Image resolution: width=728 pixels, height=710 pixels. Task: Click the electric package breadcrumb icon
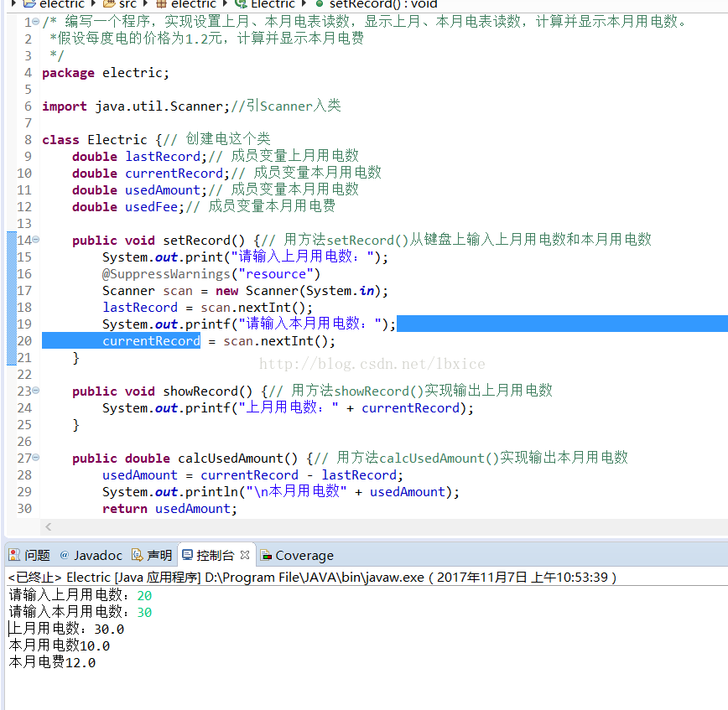[x=161, y=3]
